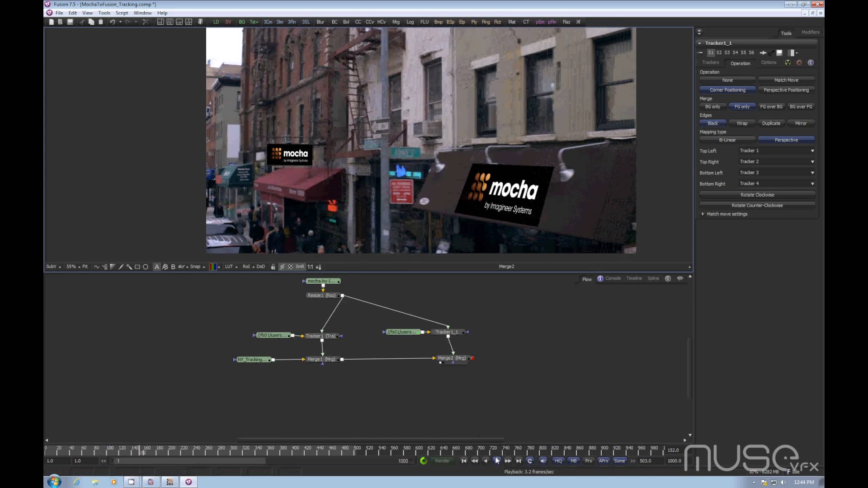The image size is (868, 488).
Task: Jump to first frame in transport
Action: coord(464,461)
